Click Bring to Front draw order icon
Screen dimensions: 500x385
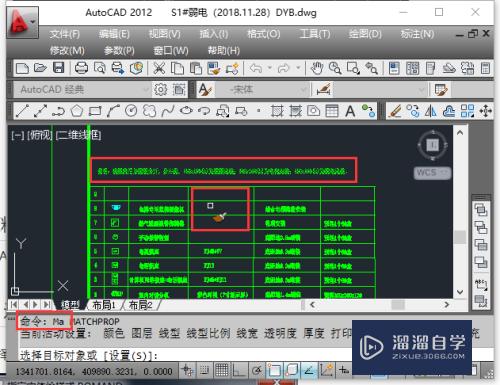click(x=481, y=210)
